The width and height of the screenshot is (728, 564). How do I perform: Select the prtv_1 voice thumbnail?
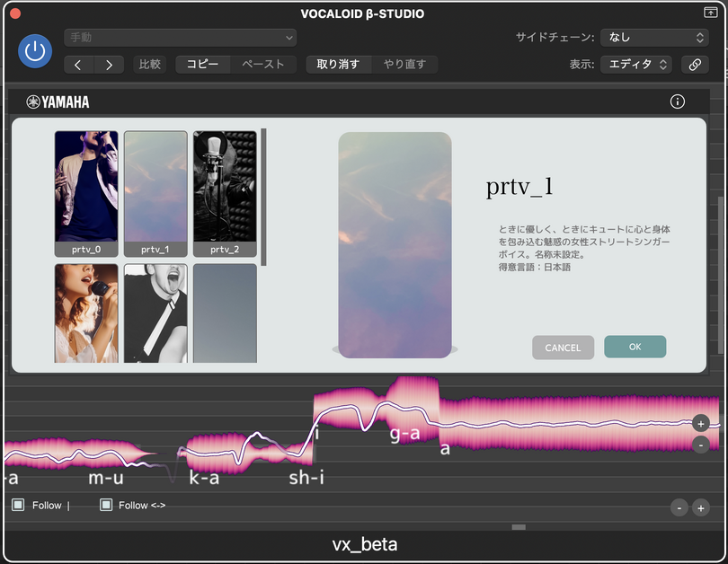[155, 193]
